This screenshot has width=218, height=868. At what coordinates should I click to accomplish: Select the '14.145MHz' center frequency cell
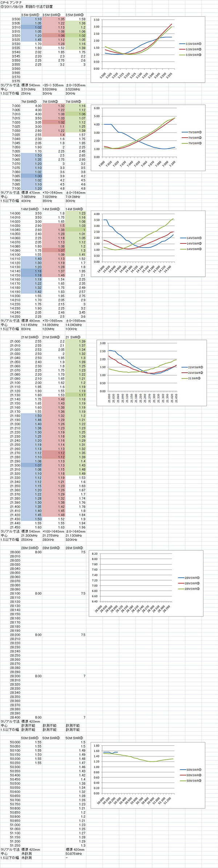click(30, 325)
